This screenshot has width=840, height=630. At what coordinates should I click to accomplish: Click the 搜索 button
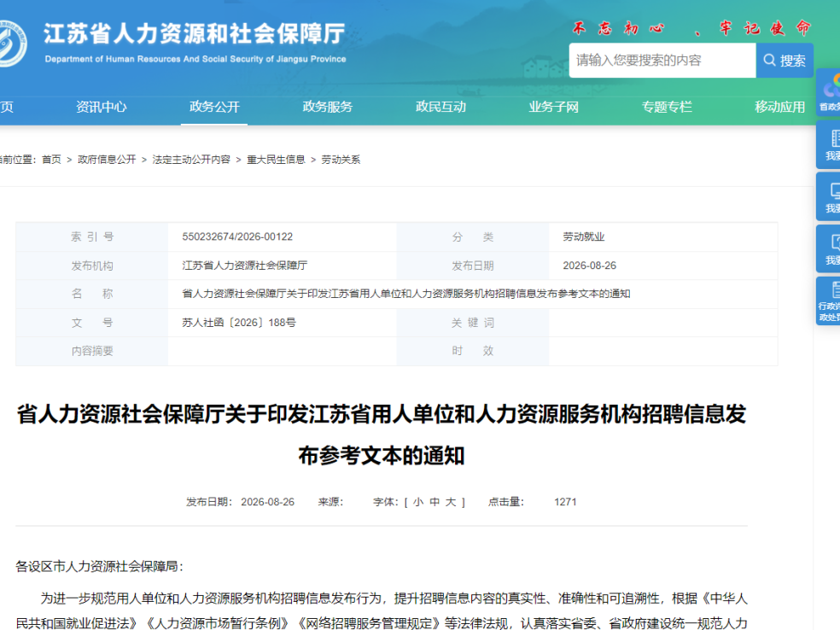785,60
